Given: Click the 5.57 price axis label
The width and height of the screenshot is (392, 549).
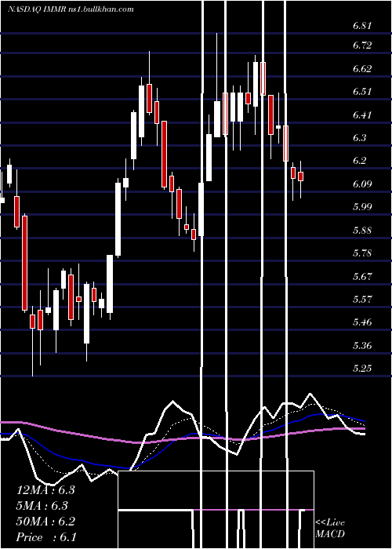Looking at the screenshot, I should pyautogui.click(x=362, y=300).
